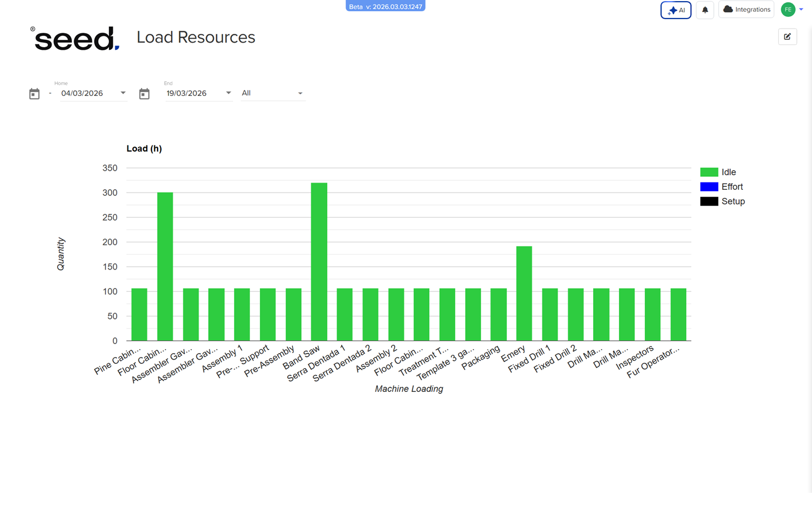The width and height of the screenshot is (812, 517).
Task: Click the edit page pencil icon
Action: point(787,37)
